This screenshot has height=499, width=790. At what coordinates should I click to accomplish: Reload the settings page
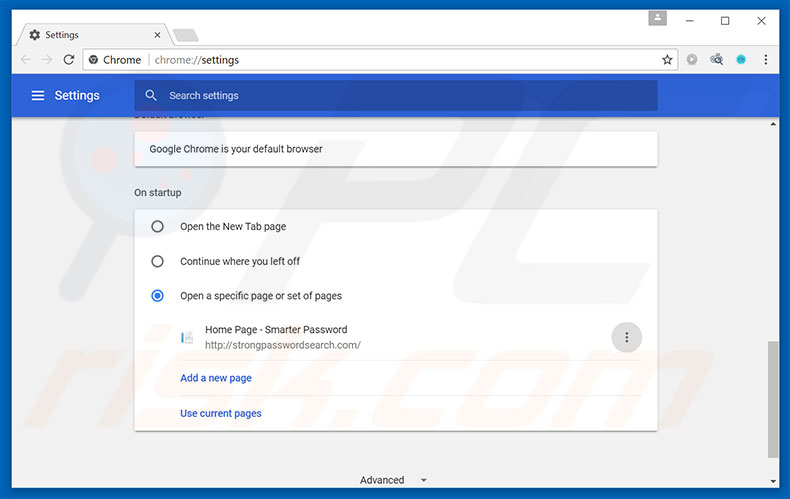[x=69, y=59]
